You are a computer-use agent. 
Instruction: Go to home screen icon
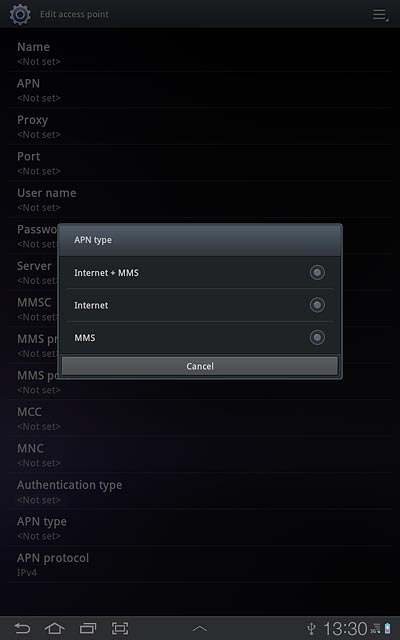(55, 628)
